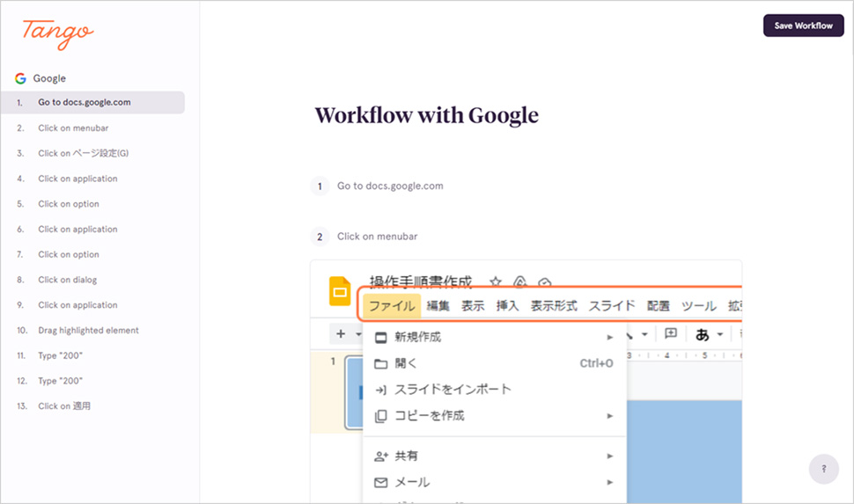Screen dimensions: 854x504
Task: Select step 1 Go to docs.google.com in sidebar
Action: coord(92,102)
